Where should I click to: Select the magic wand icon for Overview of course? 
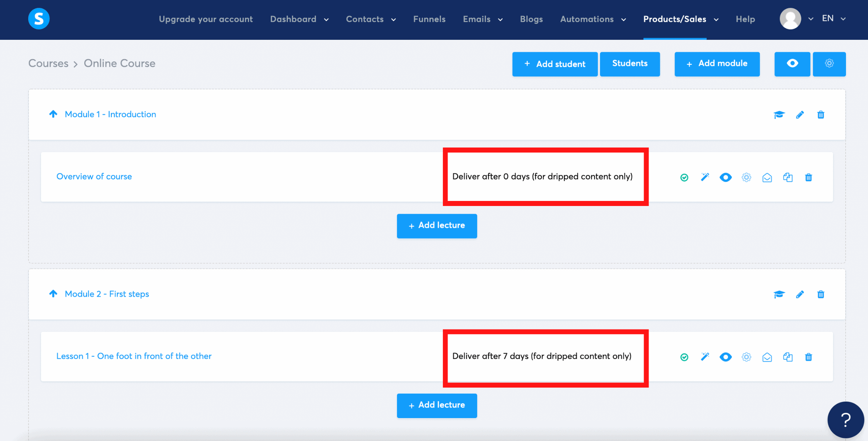[x=705, y=177]
